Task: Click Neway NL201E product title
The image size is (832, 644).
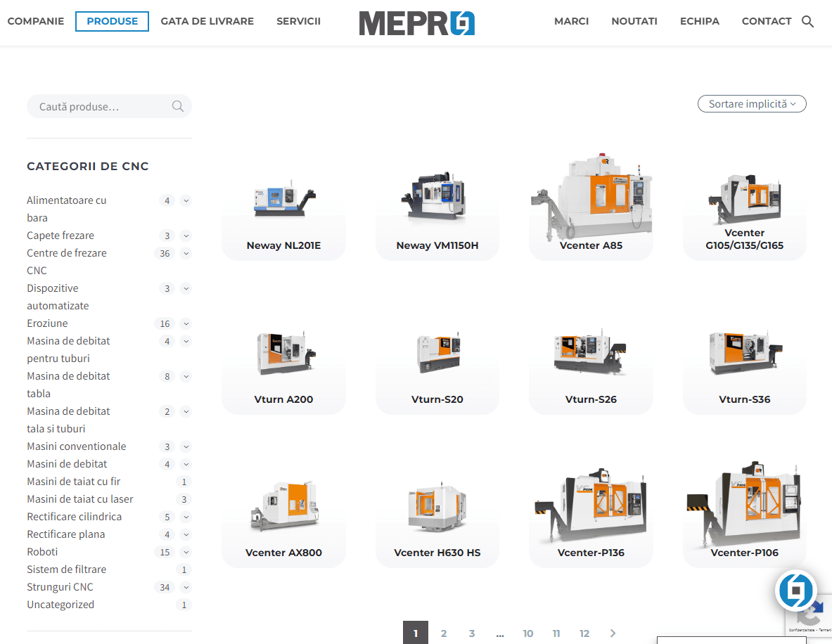Action: click(x=284, y=245)
